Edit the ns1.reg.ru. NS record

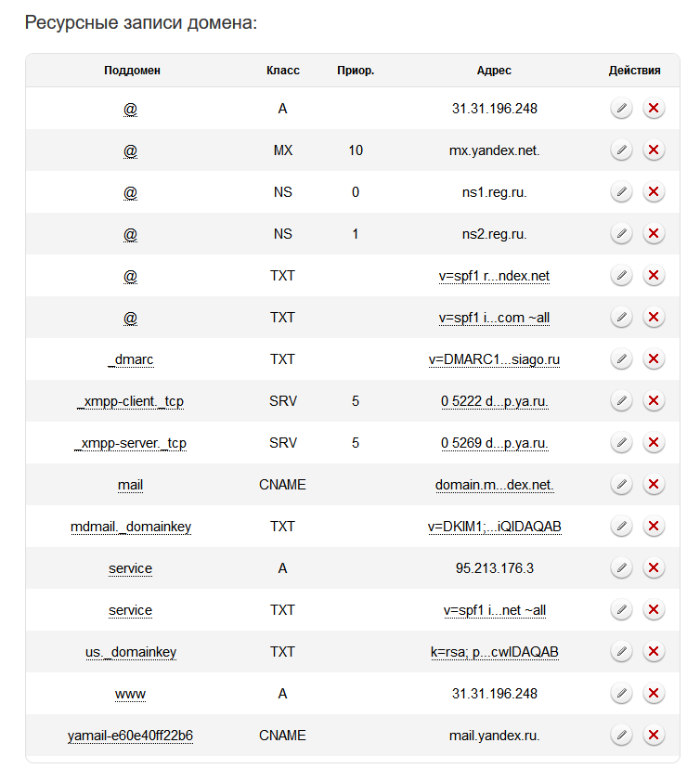(621, 192)
